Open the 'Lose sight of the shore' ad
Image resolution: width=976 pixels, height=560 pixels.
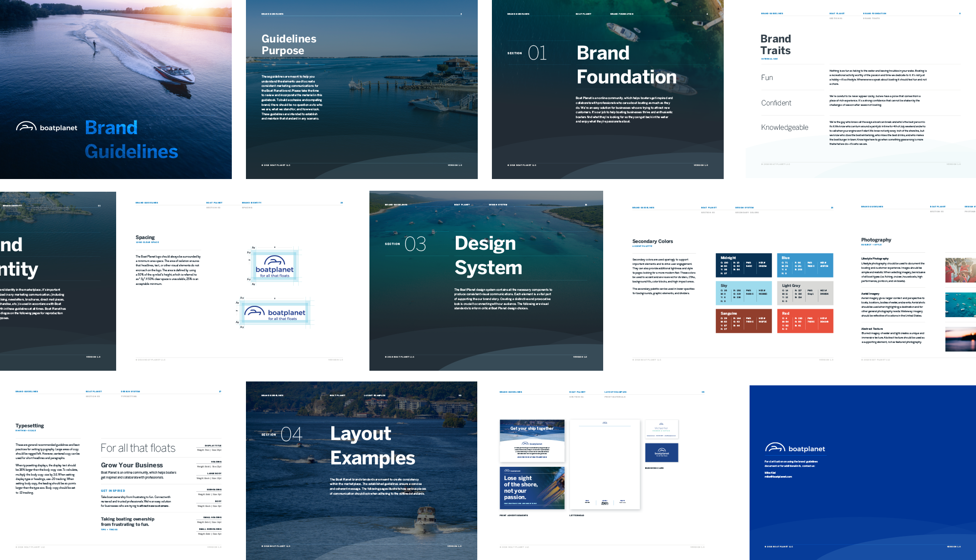coord(532,488)
